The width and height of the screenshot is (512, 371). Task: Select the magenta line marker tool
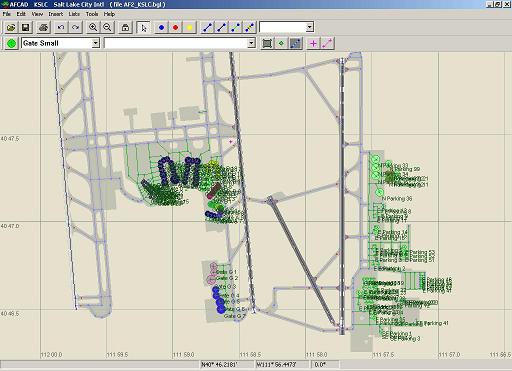tap(328, 43)
